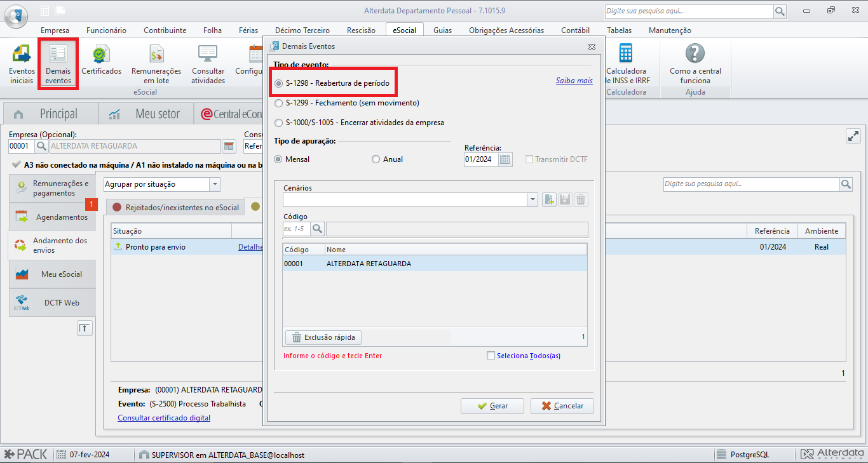Click the PostgreSQL database status icon

pos(721,455)
